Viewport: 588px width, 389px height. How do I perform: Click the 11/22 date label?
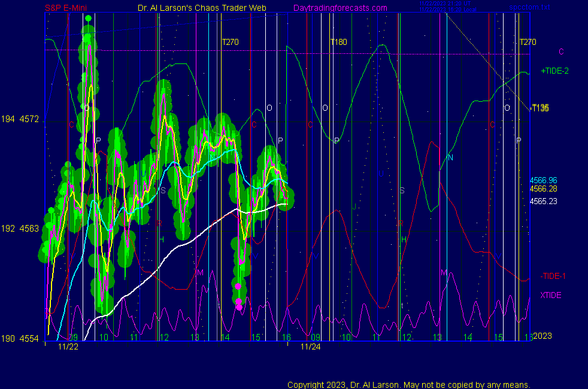click(68, 347)
